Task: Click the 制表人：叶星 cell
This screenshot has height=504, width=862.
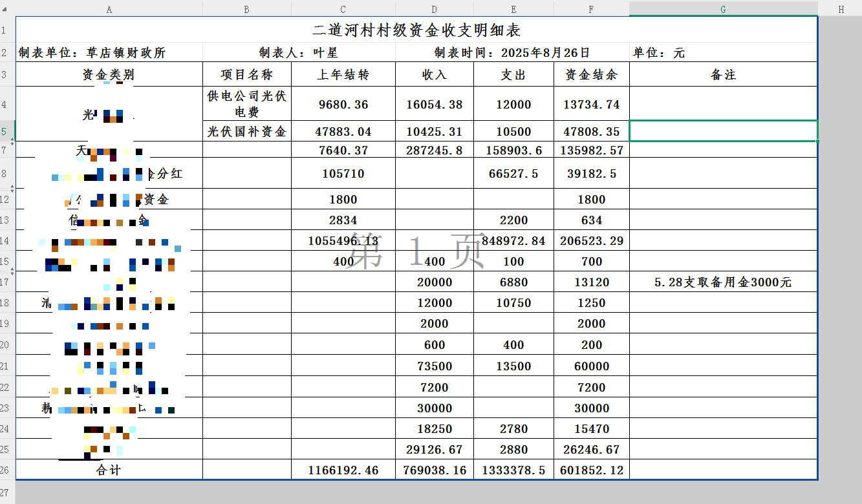Action: pyautogui.click(x=299, y=53)
